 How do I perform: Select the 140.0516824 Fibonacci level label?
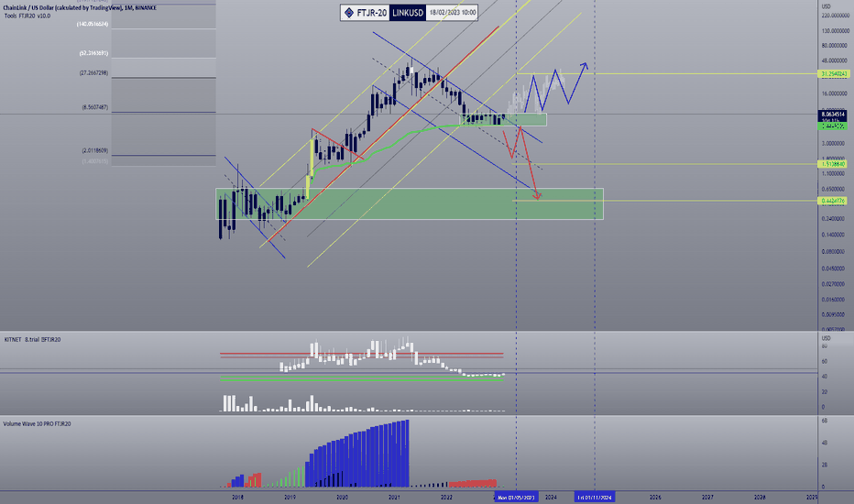pos(93,24)
